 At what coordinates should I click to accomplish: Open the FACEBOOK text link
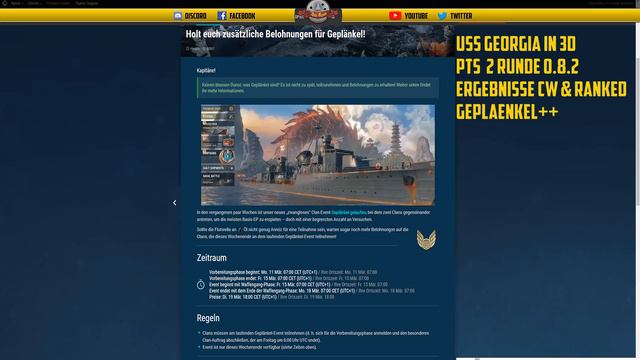(242, 16)
